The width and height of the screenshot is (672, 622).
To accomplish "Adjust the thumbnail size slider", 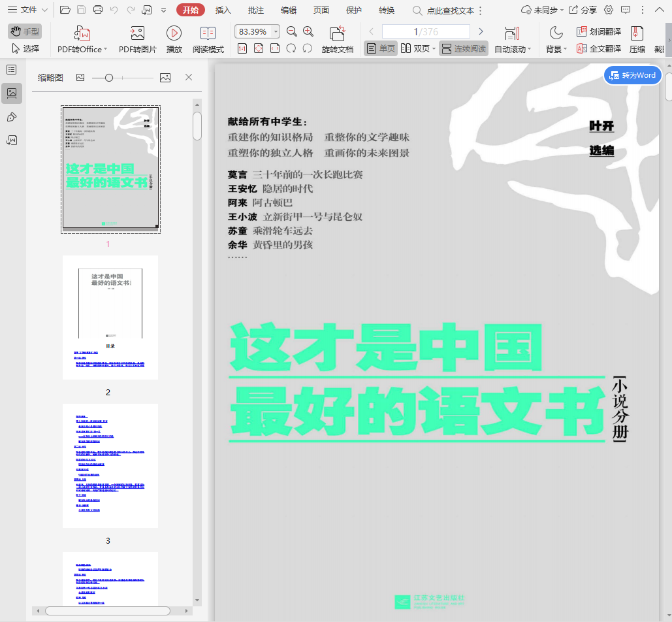I will click(x=109, y=78).
